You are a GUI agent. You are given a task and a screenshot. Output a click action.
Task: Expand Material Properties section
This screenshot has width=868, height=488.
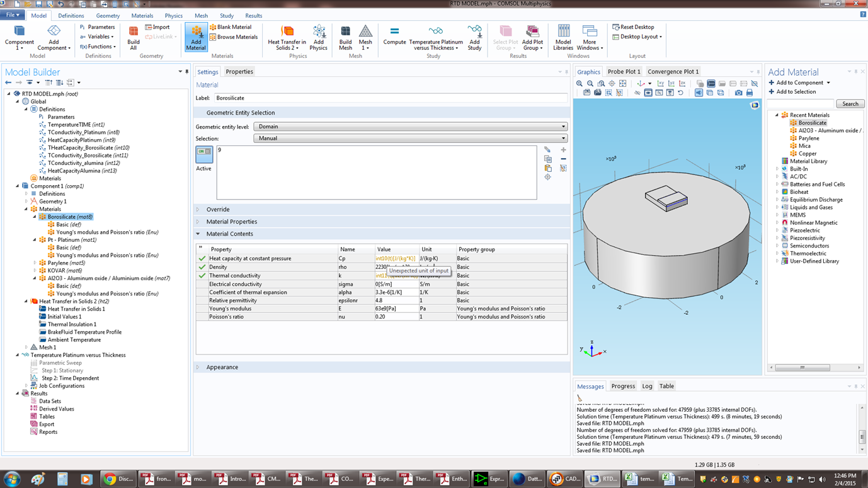pyautogui.click(x=198, y=222)
